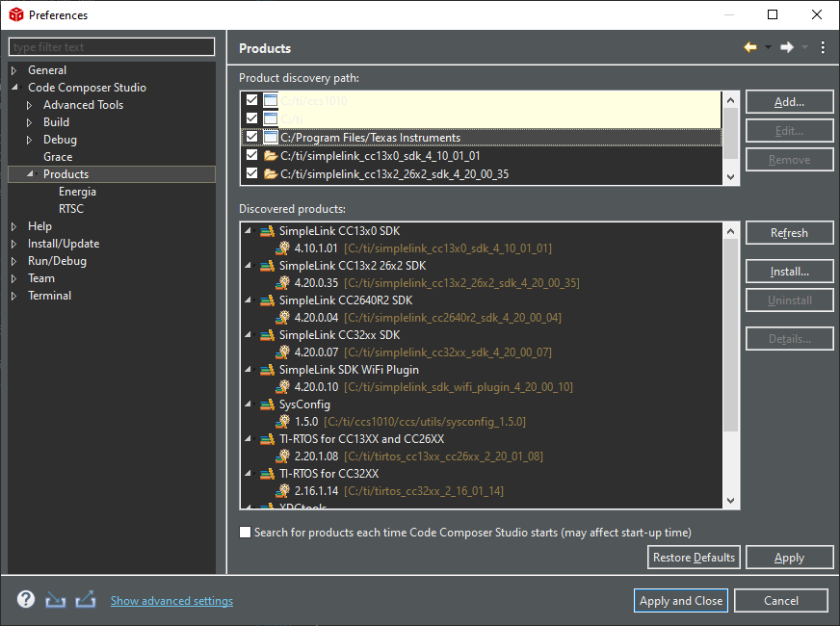
Task: Click the 4.20.0.10 version icon
Action: (x=282, y=386)
